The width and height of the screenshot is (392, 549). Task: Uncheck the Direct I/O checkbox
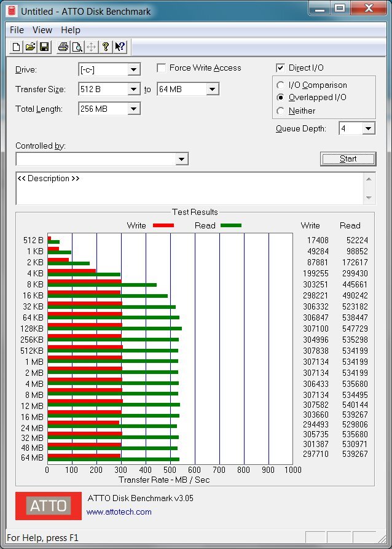tap(281, 68)
